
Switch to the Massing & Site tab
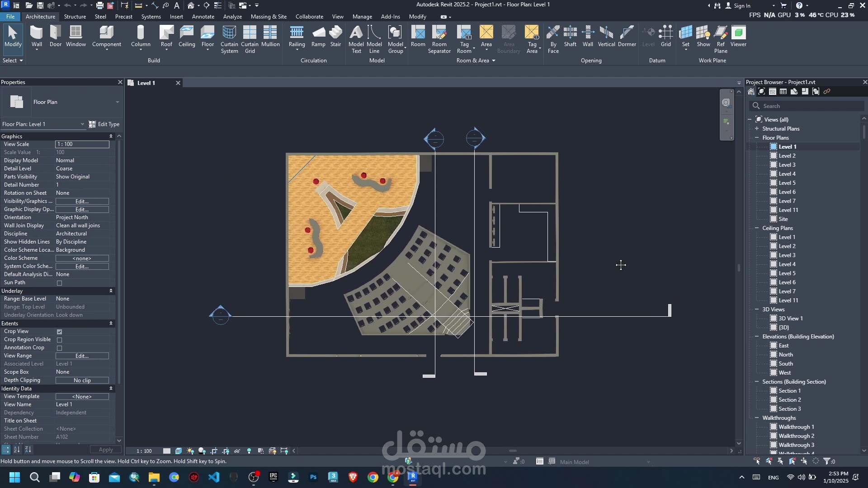coord(269,17)
